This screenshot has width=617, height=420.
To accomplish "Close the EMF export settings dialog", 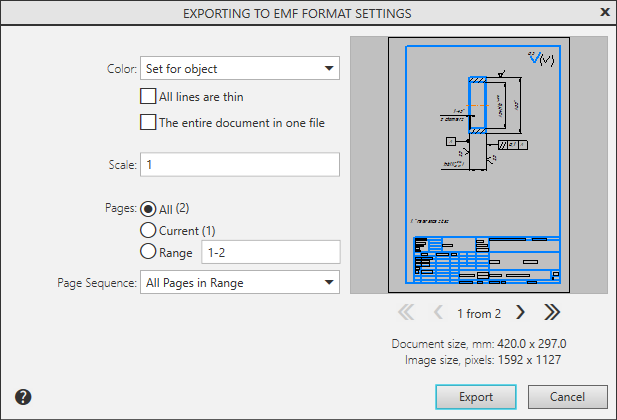I will coord(604,13).
